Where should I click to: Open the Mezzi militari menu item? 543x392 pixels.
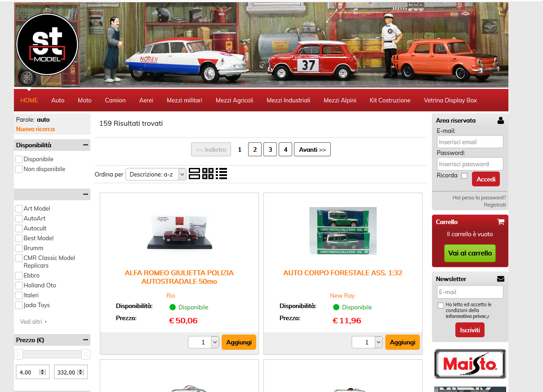tap(184, 100)
